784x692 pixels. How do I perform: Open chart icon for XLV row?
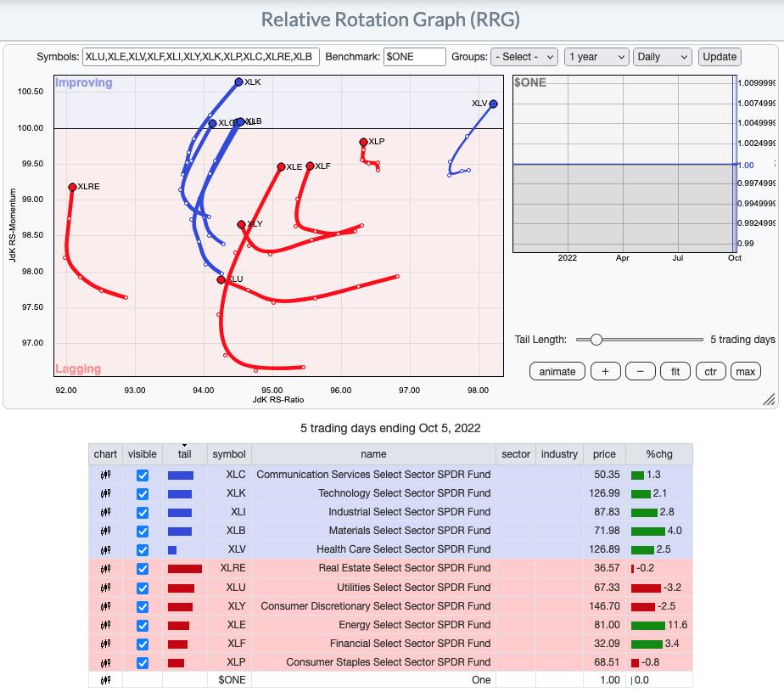[105, 550]
